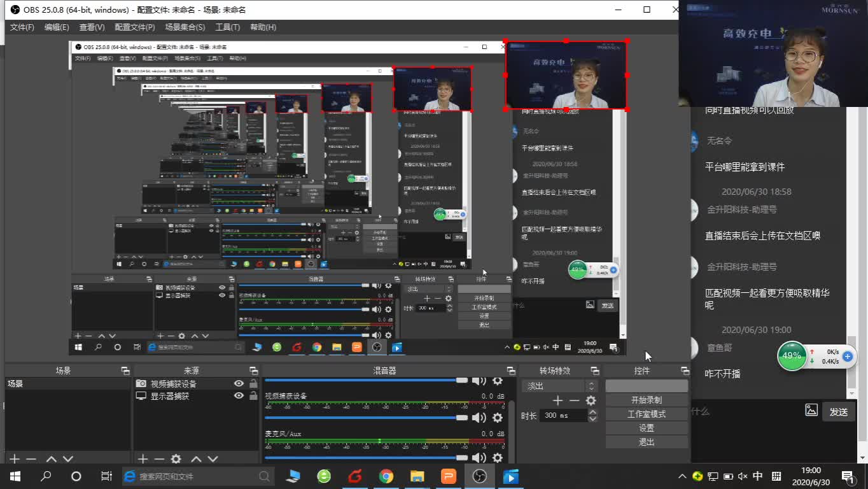Add a new scene with the plus icon
The height and width of the screenshot is (489, 868).
tap(15, 458)
